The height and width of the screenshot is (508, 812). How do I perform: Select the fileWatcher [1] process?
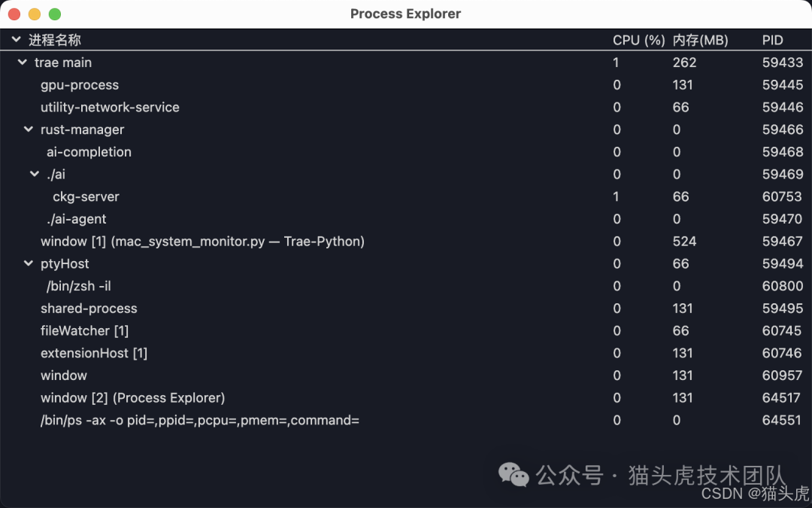coord(84,331)
